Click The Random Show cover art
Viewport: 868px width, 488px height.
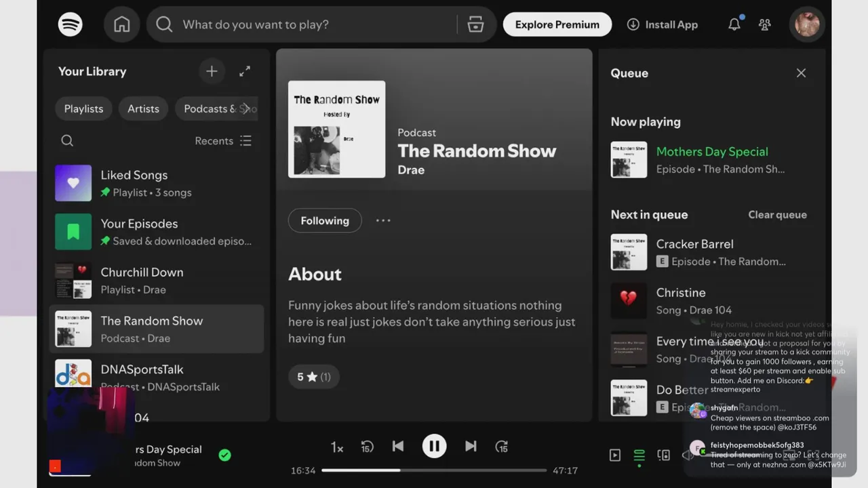(x=336, y=129)
